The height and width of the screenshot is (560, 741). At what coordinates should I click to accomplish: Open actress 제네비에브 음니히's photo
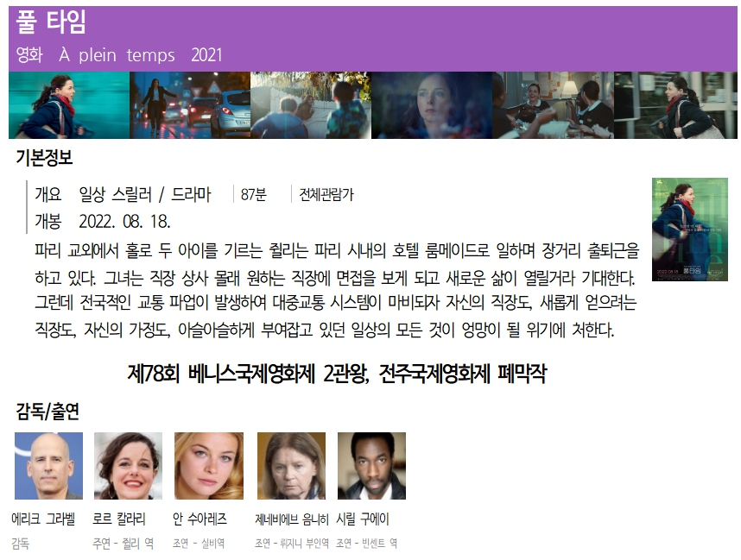click(292, 466)
